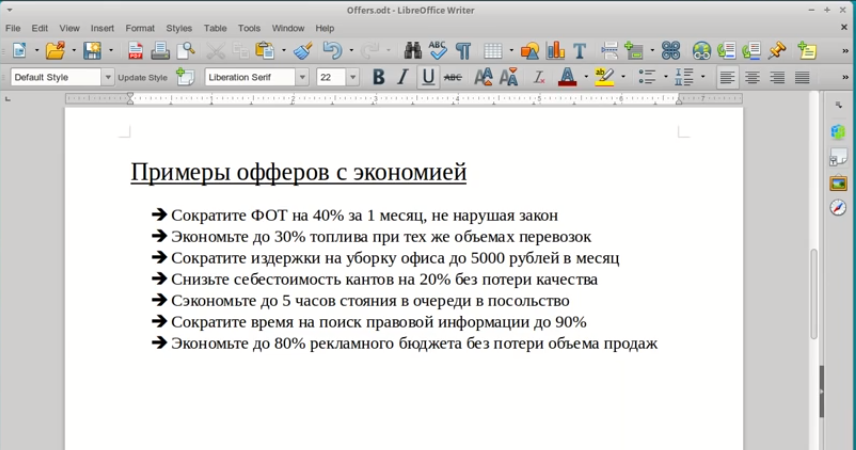Clear direct formatting
This screenshot has width=856, height=450.
pyautogui.click(x=539, y=77)
